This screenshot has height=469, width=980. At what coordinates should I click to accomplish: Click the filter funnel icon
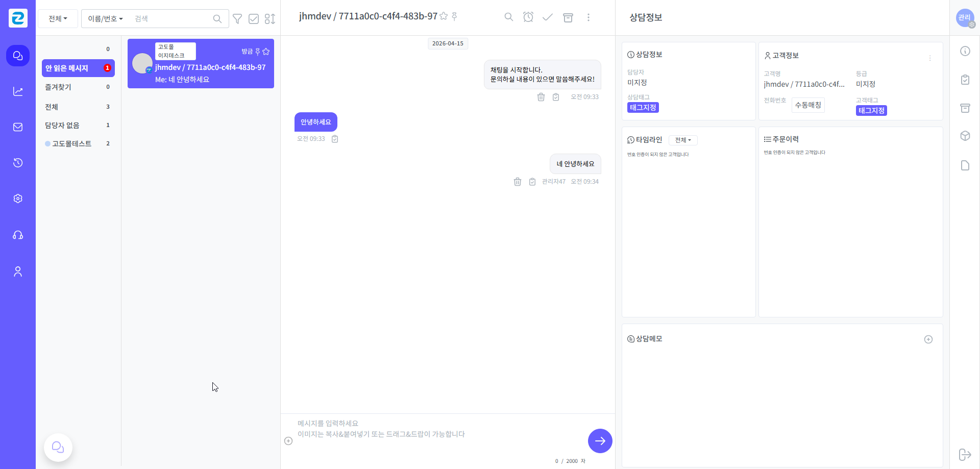pyautogui.click(x=237, y=19)
